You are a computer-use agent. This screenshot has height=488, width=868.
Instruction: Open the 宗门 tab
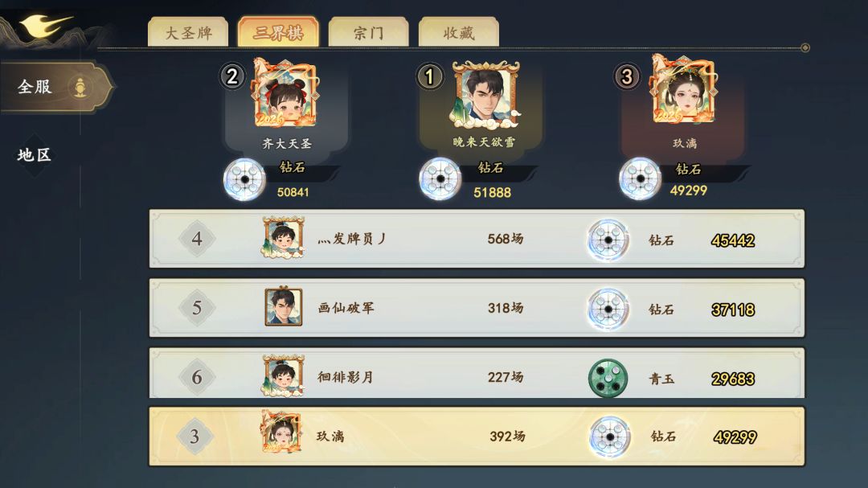point(369,33)
